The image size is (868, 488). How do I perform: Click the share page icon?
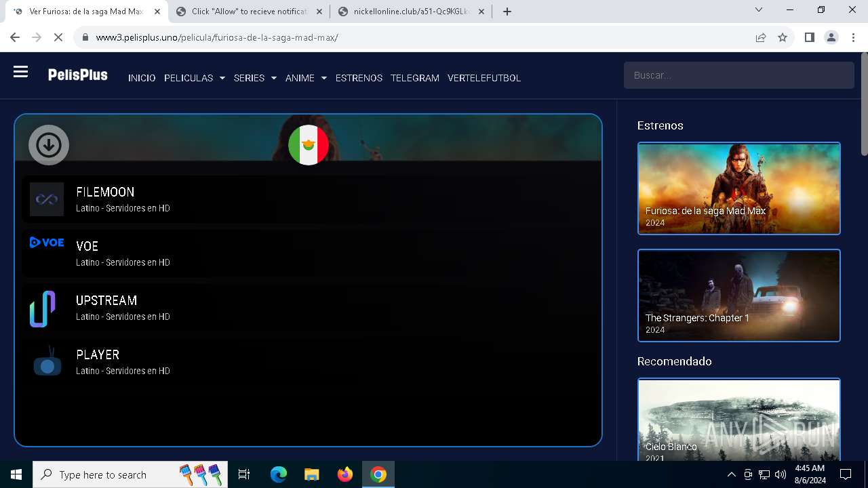coord(761,37)
